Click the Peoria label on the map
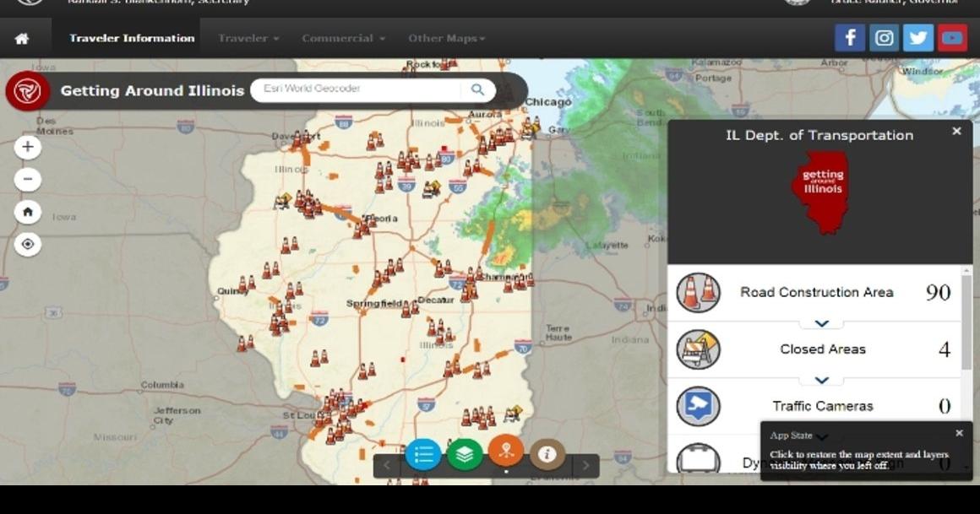Viewport: 980px width, 514px height. tap(382, 219)
